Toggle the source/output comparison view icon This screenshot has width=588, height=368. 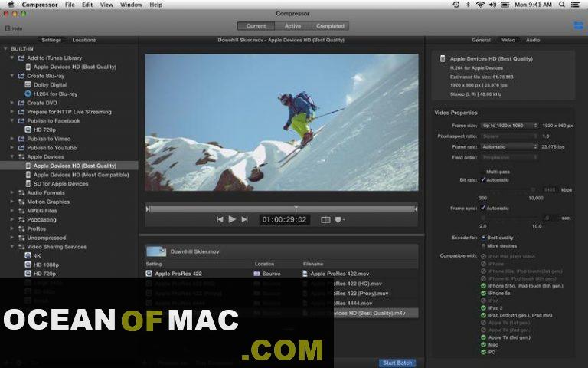tap(325, 220)
